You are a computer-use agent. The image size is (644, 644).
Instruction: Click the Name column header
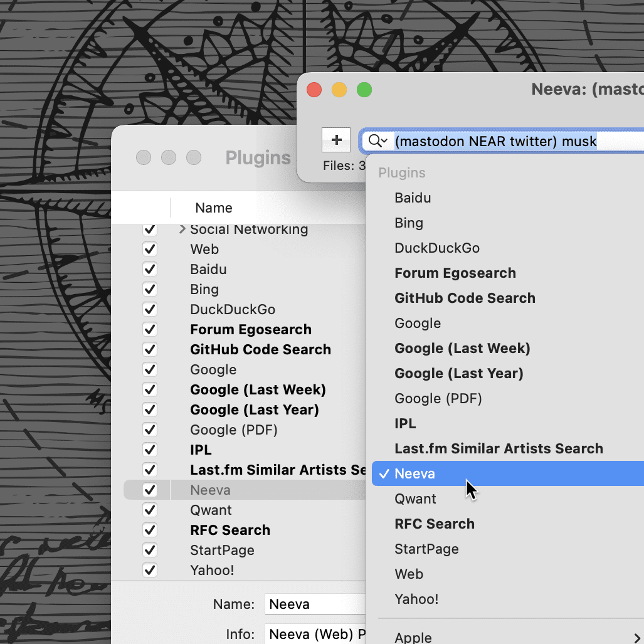click(268, 208)
